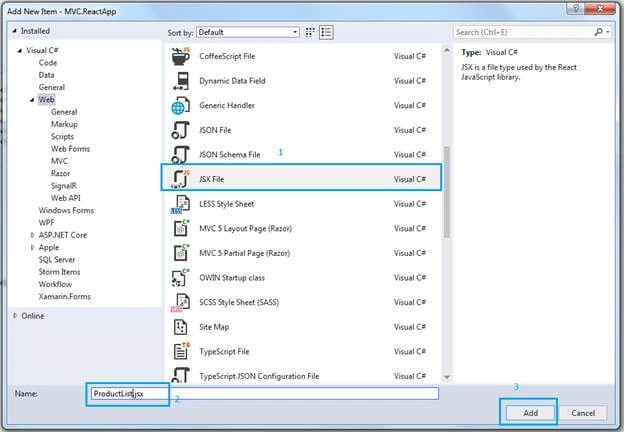Select the Web API category
This screenshot has width=624, height=432.
66,198
